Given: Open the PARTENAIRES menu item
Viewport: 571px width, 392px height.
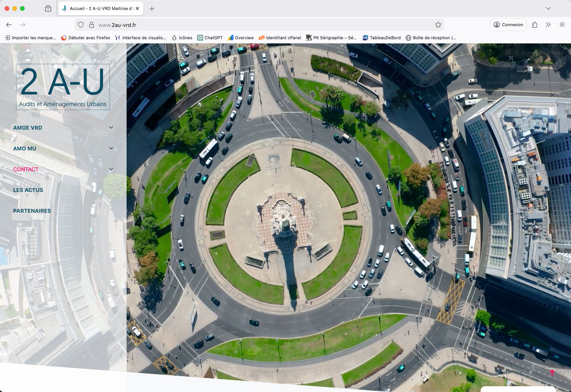Looking at the screenshot, I should point(32,211).
